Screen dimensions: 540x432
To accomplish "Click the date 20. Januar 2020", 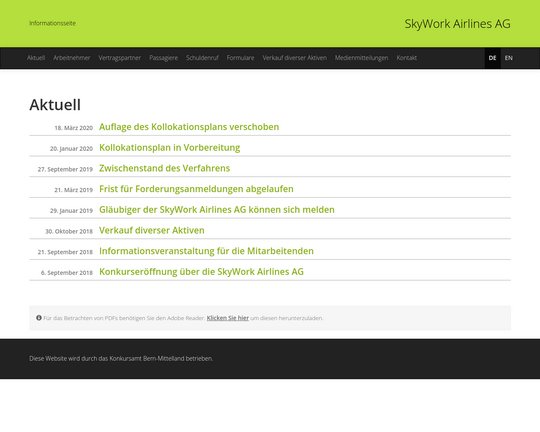I will click(71, 148).
